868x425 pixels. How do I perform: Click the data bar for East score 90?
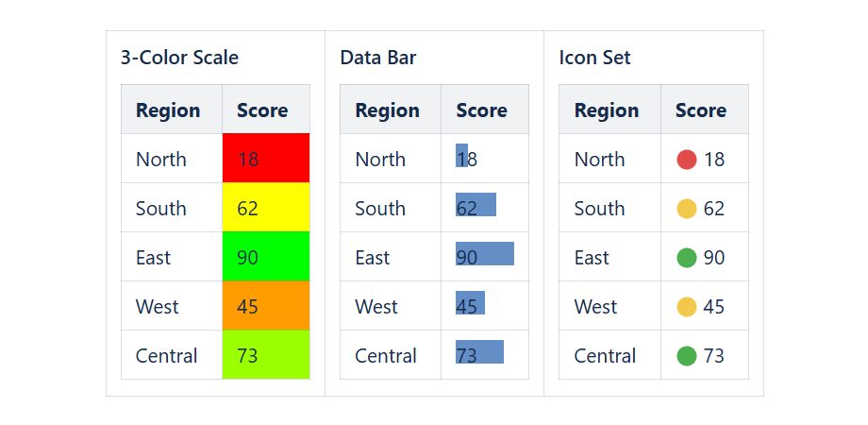click(x=485, y=254)
